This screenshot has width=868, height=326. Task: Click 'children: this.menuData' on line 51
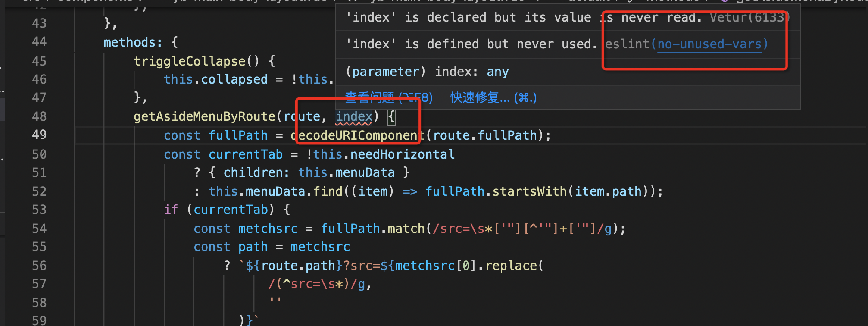[x=309, y=172]
